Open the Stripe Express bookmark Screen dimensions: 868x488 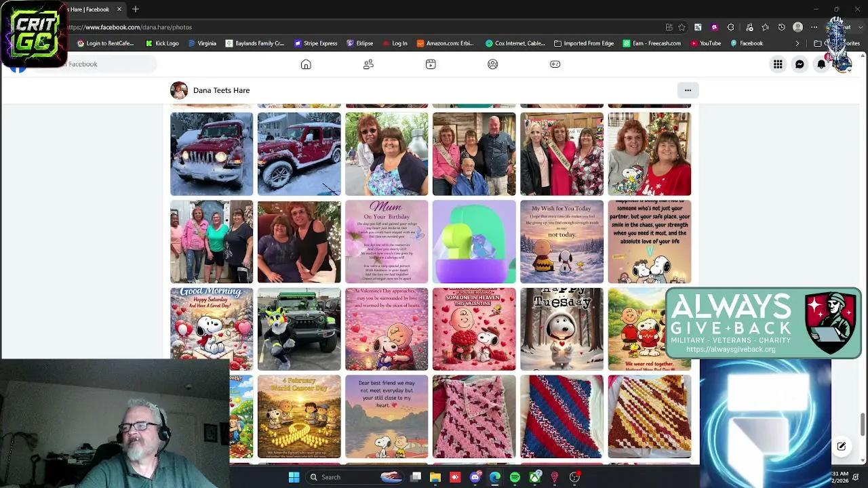(316, 43)
